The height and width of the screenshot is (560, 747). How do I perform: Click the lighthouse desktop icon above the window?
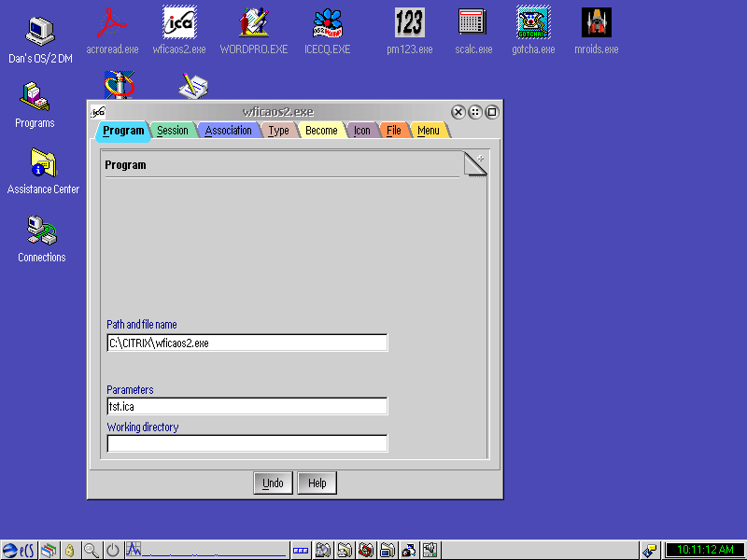(x=120, y=85)
